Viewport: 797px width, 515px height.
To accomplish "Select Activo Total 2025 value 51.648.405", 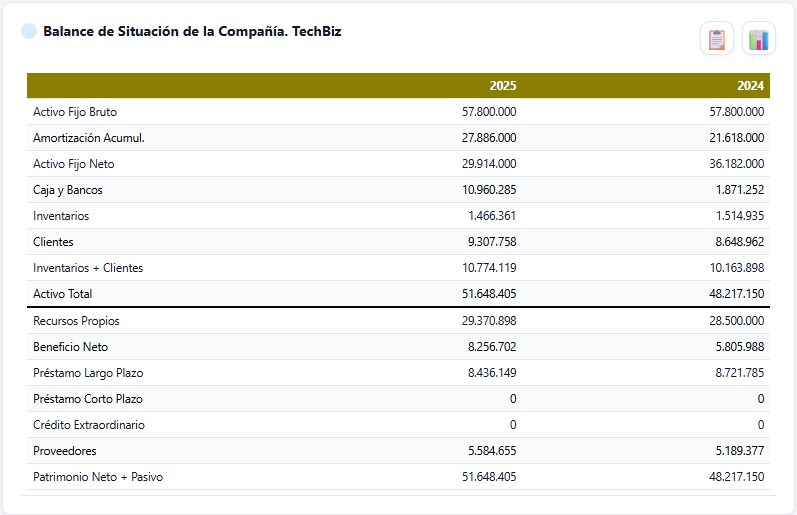I will (x=489, y=293).
